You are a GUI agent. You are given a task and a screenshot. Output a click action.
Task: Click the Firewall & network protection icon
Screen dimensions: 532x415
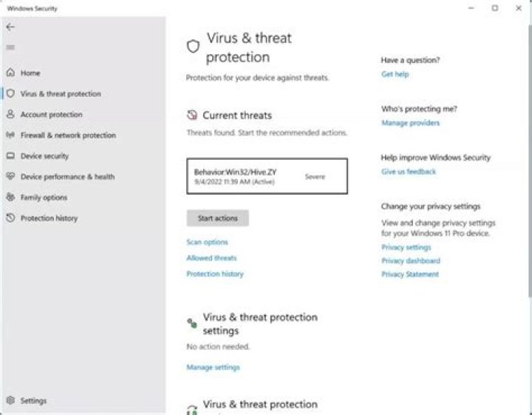click(x=10, y=135)
